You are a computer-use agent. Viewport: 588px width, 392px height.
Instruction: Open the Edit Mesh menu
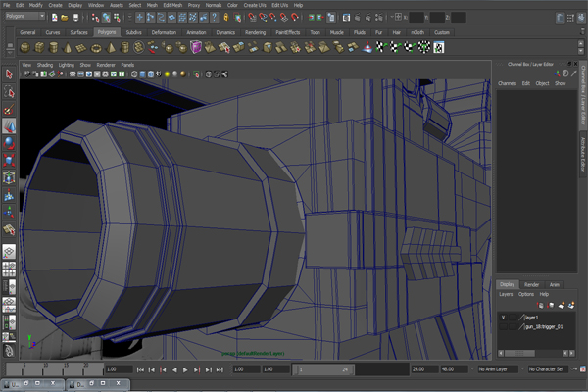point(172,5)
